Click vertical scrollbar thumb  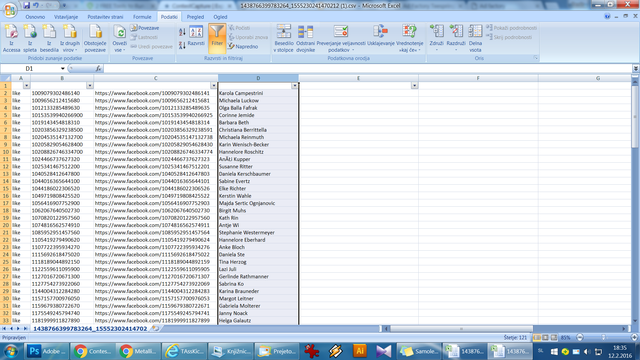pos(635,116)
